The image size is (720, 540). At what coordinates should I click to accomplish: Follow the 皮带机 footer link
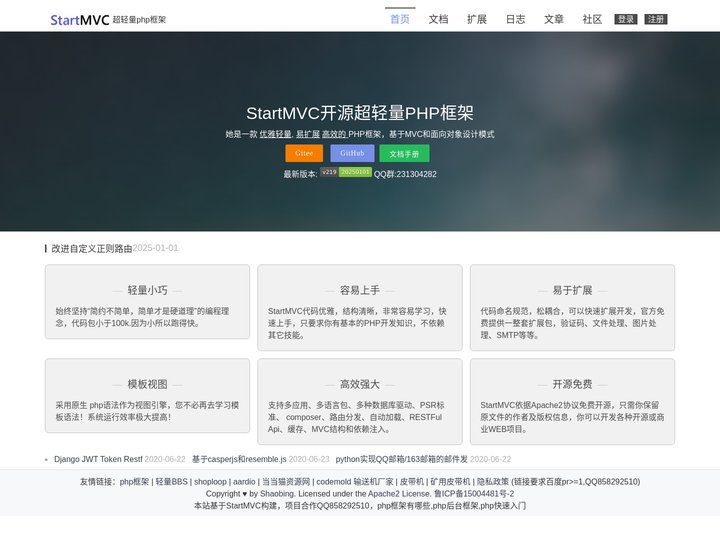click(x=412, y=482)
